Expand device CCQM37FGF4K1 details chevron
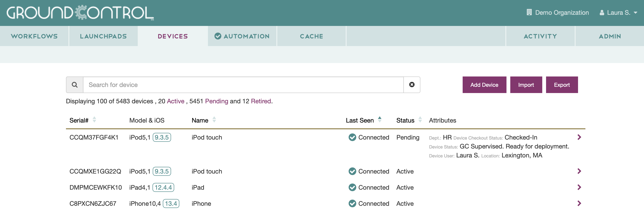 579,137
